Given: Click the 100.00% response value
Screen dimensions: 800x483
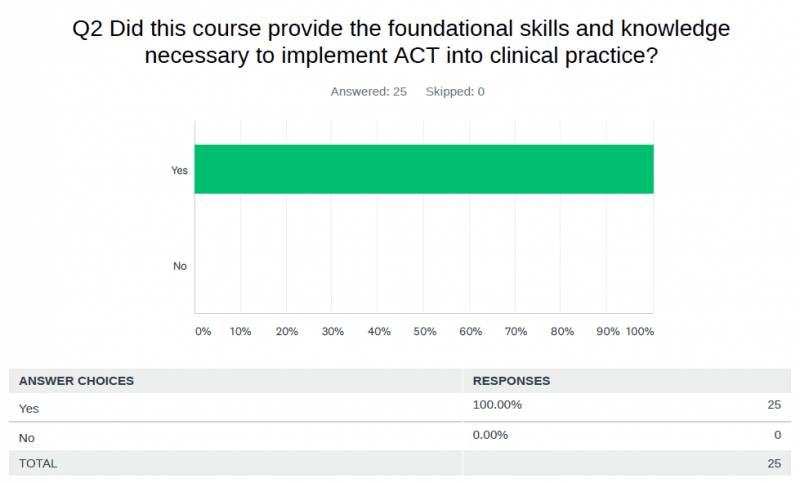Looking at the screenshot, I should (497, 405).
